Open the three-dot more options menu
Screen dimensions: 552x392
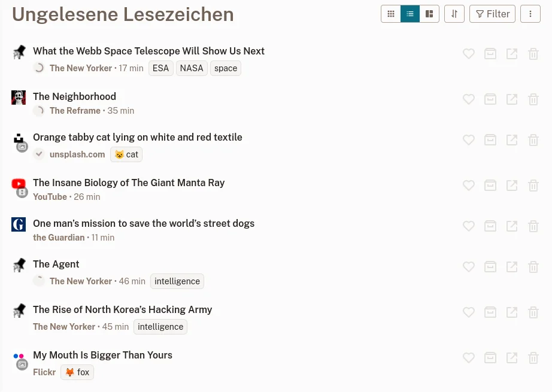[x=530, y=14]
